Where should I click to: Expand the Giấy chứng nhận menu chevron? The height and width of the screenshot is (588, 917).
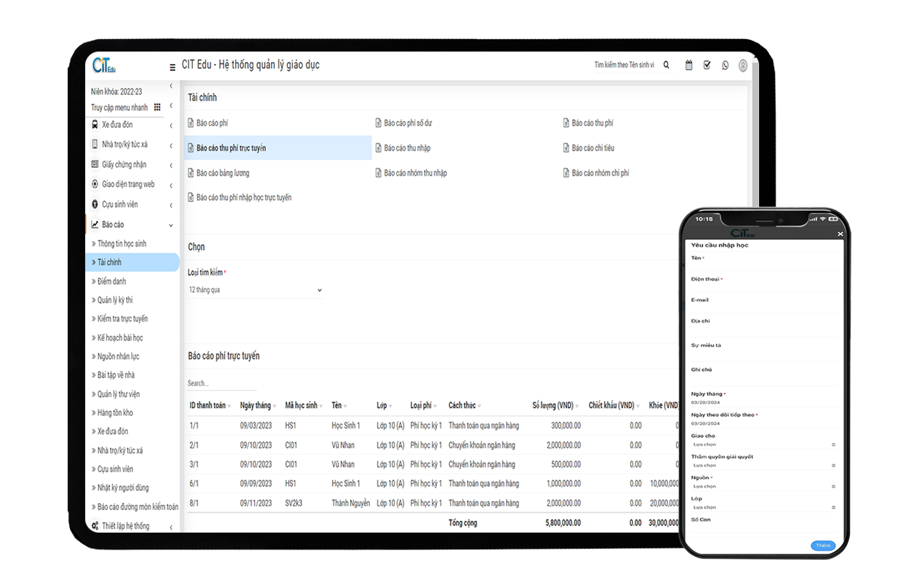pos(171,165)
